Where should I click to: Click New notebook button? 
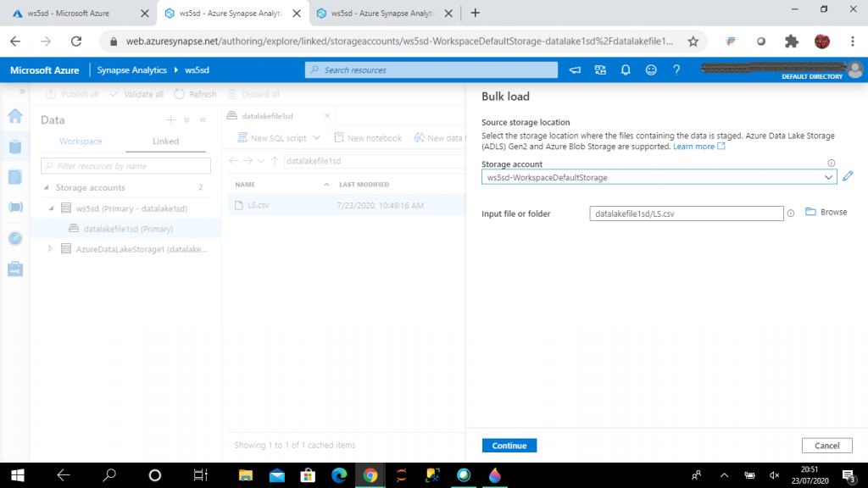(368, 138)
